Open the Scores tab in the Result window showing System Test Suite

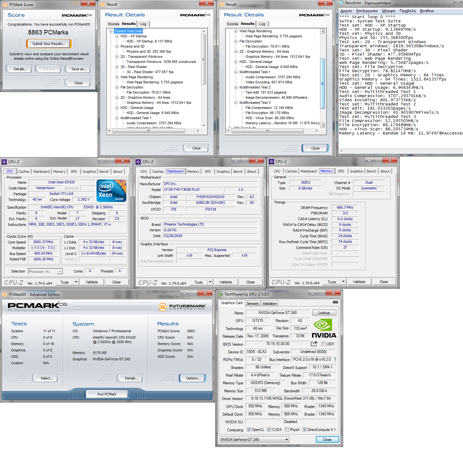pos(114,24)
